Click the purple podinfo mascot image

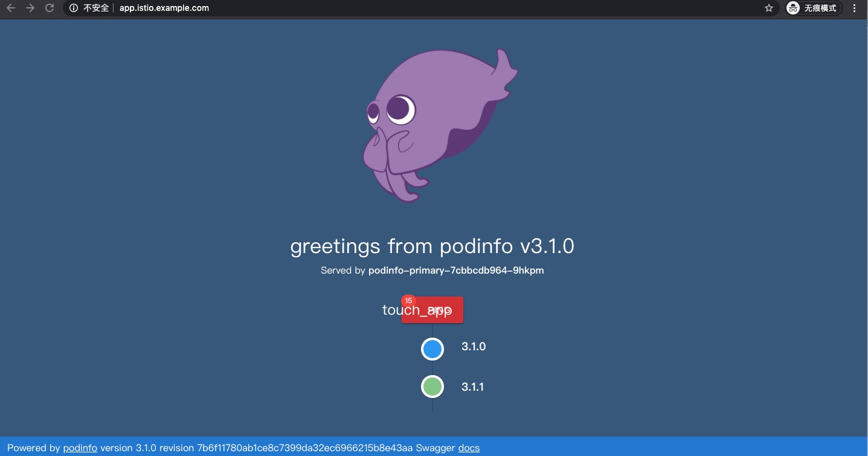pos(440,124)
